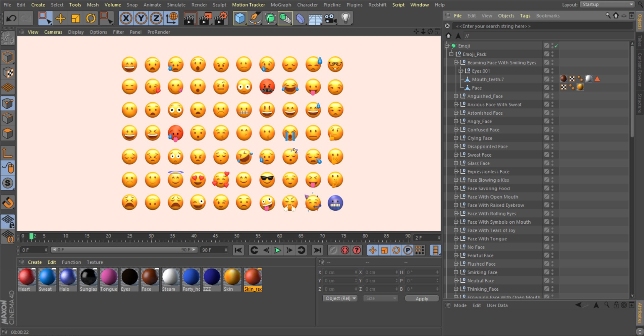Screen dimensions: 644x336
Task: Select Polygons mode in left toolbar
Action: (x=8, y=133)
